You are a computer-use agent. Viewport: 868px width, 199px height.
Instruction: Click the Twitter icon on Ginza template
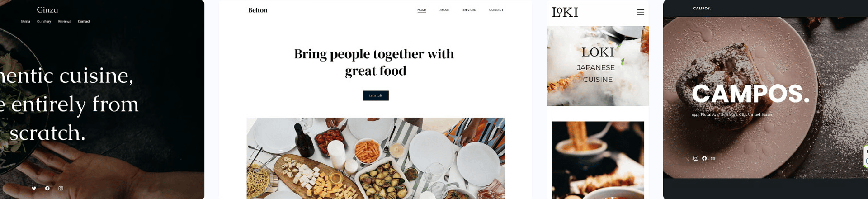[x=34, y=188]
